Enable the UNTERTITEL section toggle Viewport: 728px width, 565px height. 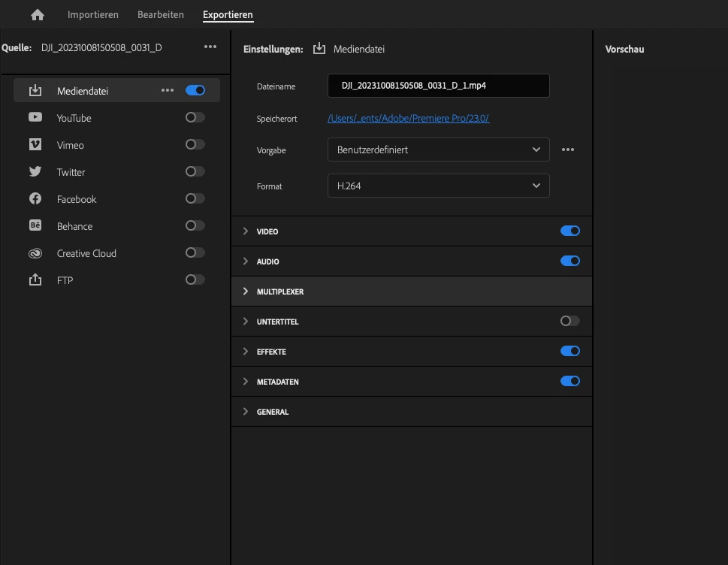coord(570,321)
